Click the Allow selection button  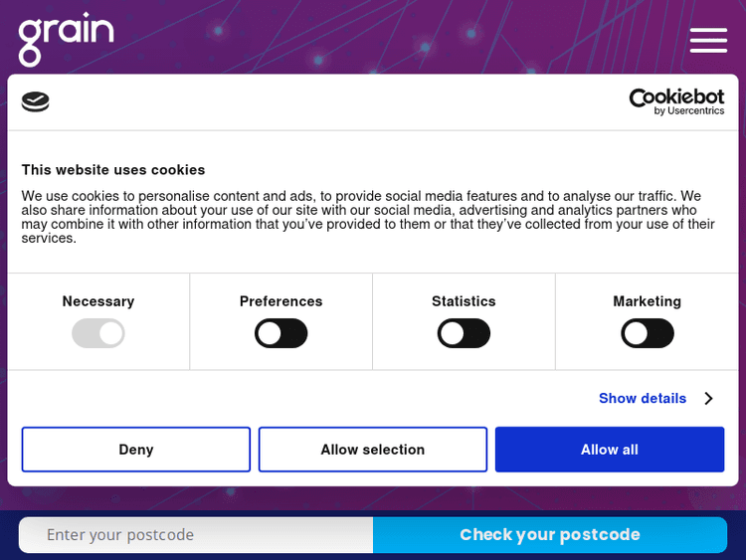pyautogui.click(x=373, y=450)
